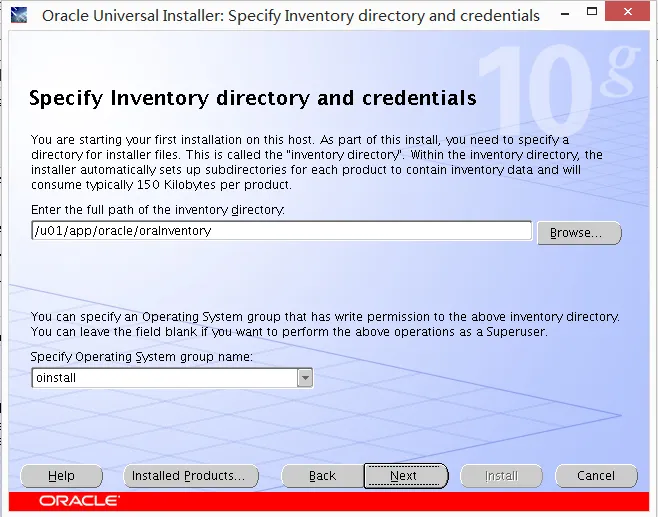Show Installed Products...
The height and width of the screenshot is (517, 658).
pos(191,475)
